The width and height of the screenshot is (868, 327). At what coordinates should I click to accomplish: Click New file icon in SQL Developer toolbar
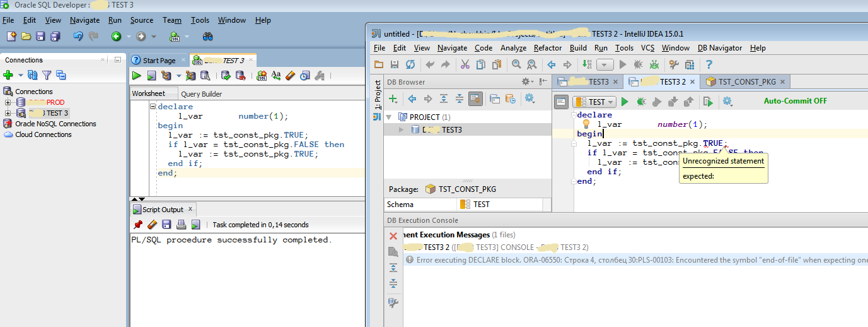click(11, 37)
